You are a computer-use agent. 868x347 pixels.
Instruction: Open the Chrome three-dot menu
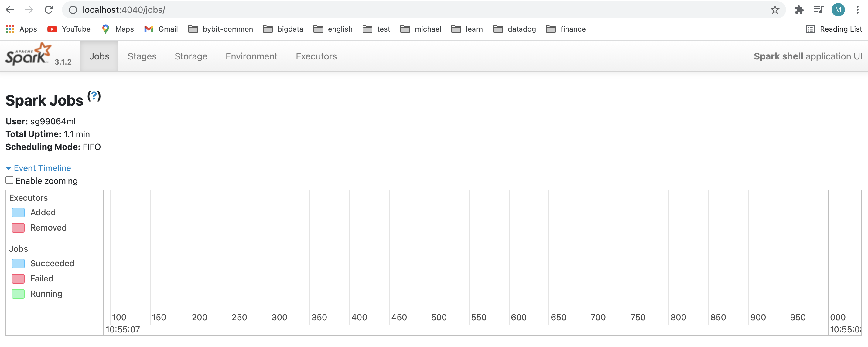point(857,10)
